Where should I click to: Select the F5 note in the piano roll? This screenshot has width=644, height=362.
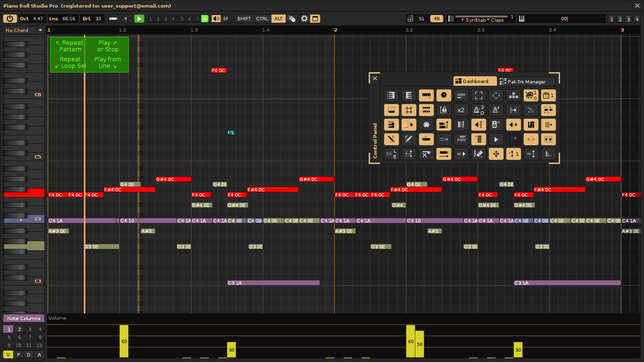231,133
